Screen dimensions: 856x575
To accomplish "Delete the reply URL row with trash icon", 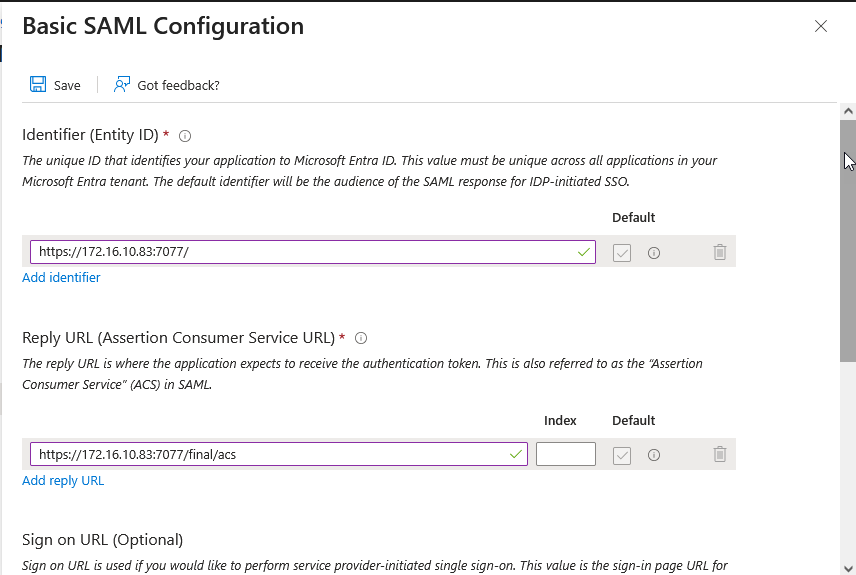I will pyautogui.click(x=719, y=454).
